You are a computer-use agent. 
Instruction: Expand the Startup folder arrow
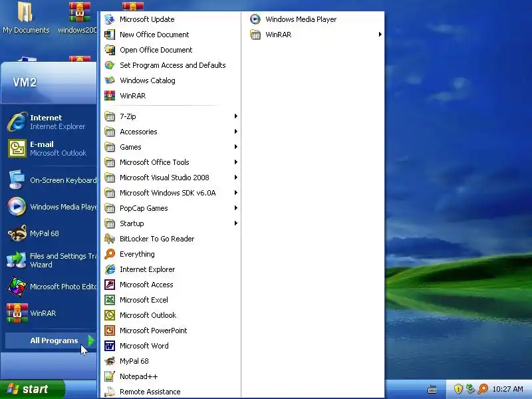[236, 223]
